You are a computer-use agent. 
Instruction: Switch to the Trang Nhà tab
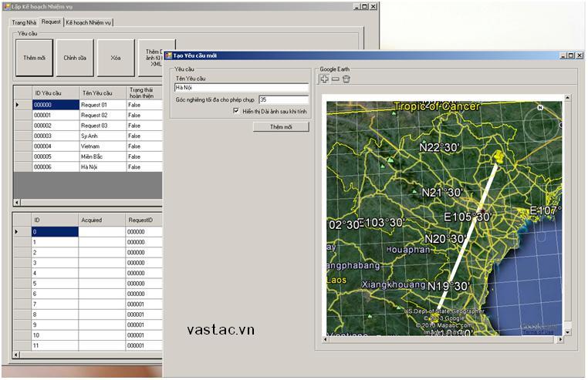click(24, 22)
